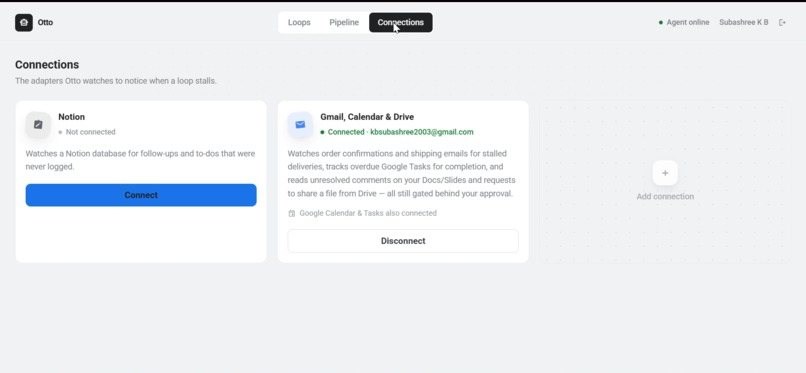Click the Add connection label
The height and width of the screenshot is (373, 806).
tap(665, 196)
